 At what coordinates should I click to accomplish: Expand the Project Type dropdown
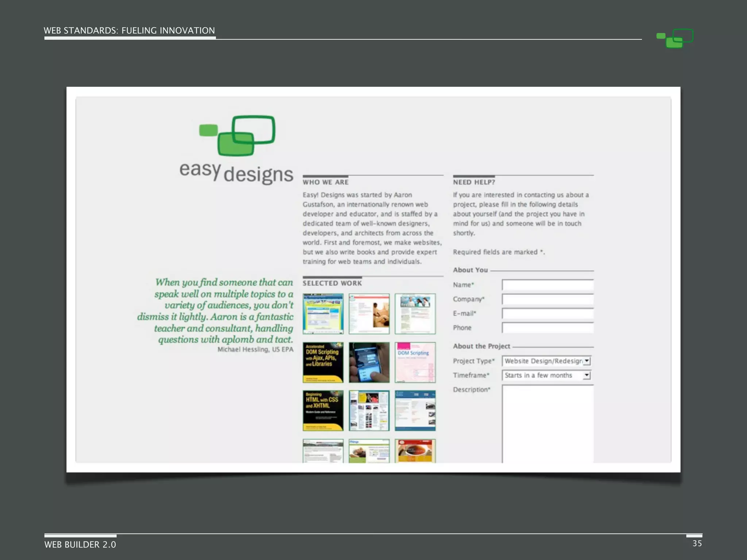[543, 361]
